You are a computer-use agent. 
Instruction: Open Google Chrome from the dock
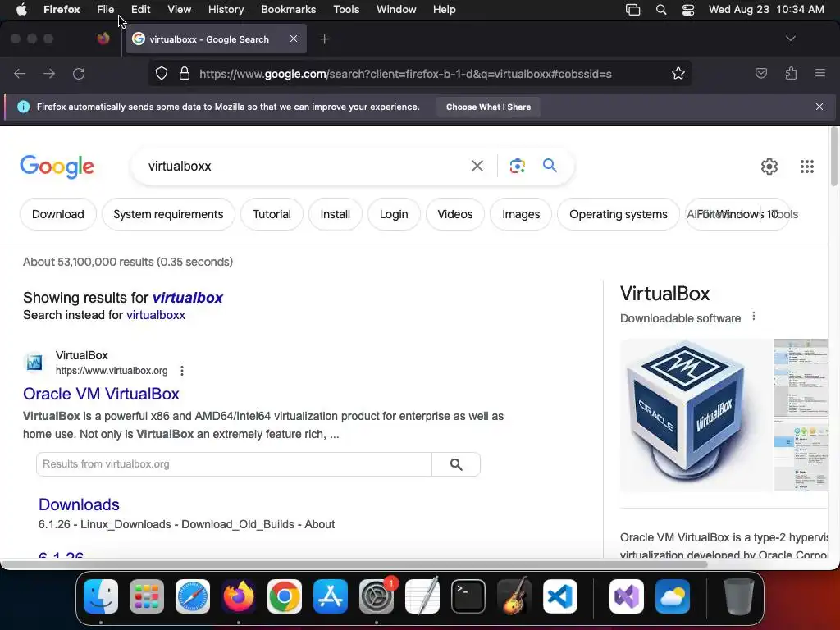pos(285,596)
